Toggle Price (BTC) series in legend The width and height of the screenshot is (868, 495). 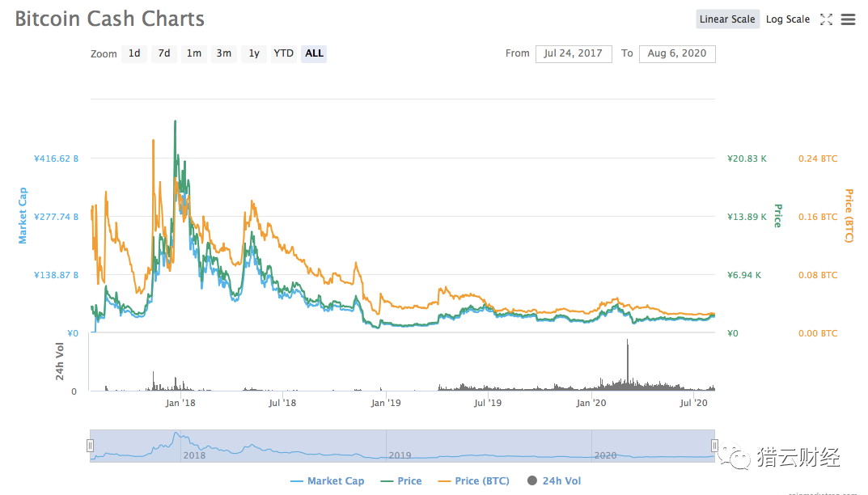coord(474,481)
